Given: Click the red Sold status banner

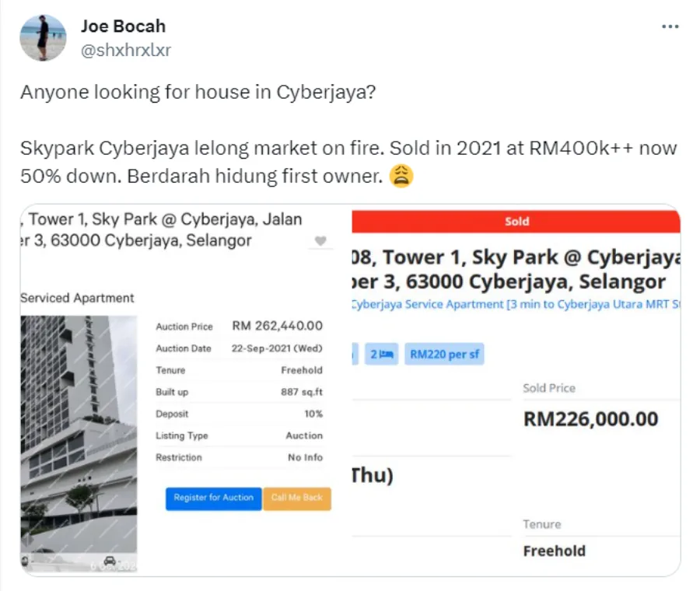Looking at the screenshot, I should point(516,222).
